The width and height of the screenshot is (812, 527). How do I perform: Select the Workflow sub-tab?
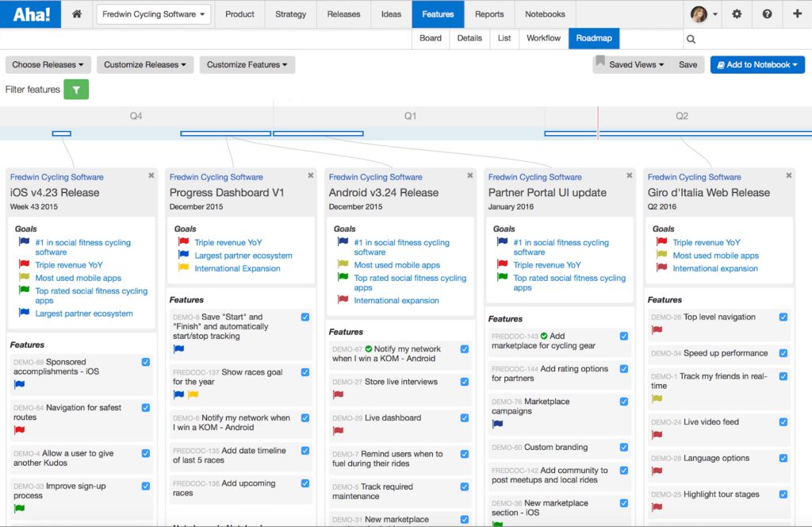(543, 38)
